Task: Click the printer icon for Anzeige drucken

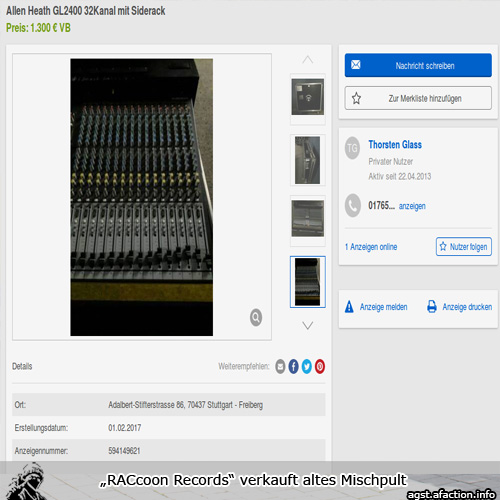Action: pos(432,306)
